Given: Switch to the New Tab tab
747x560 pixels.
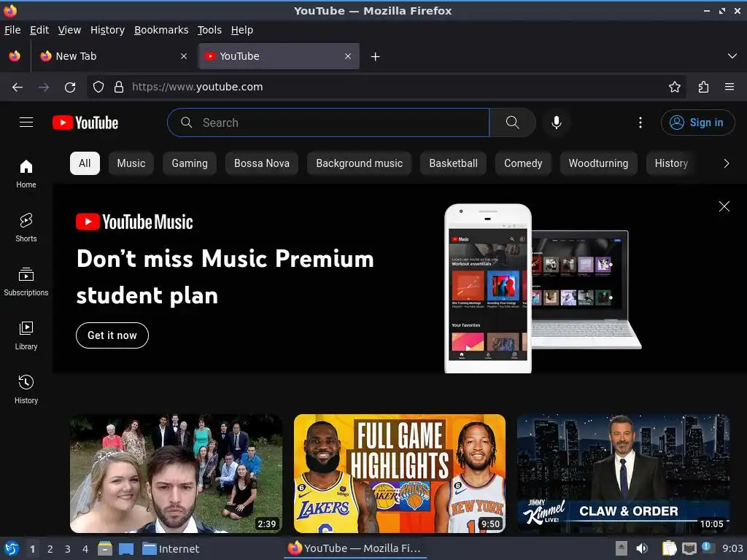Looking at the screenshot, I should click(113, 56).
